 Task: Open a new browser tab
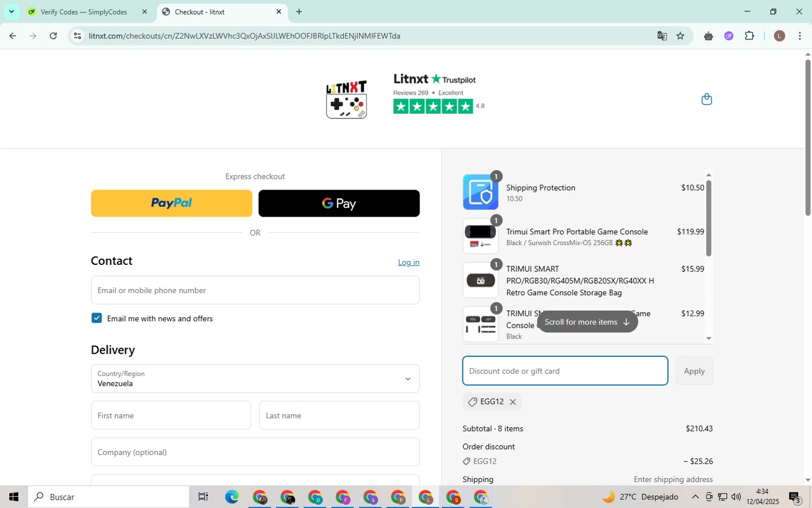click(299, 11)
